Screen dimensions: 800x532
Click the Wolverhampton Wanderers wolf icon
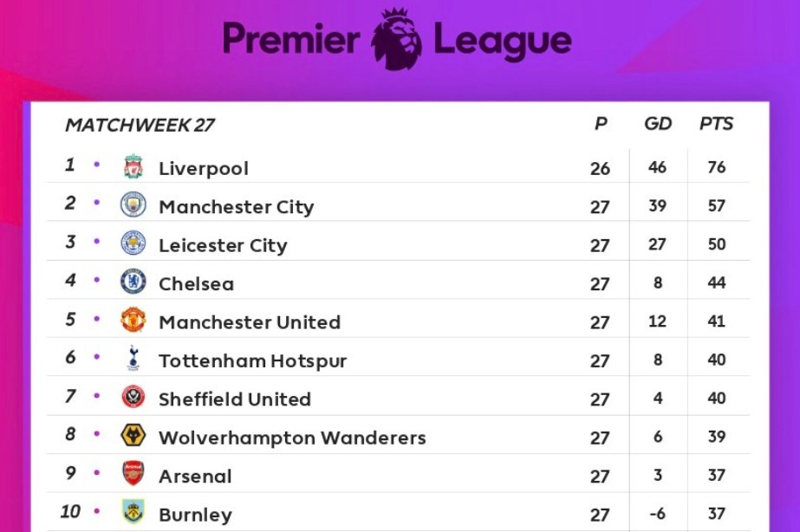[x=133, y=436]
